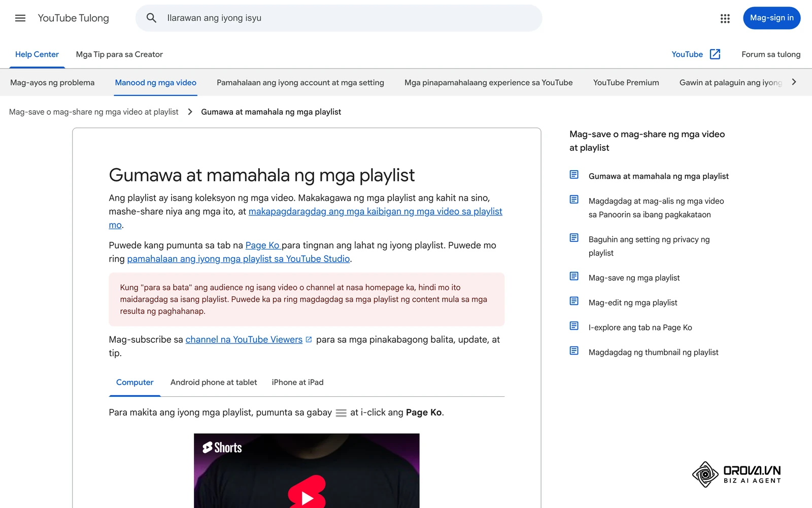Open Mag-save ng mga playlist sidebar article
812x508 pixels.
(x=634, y=278)
